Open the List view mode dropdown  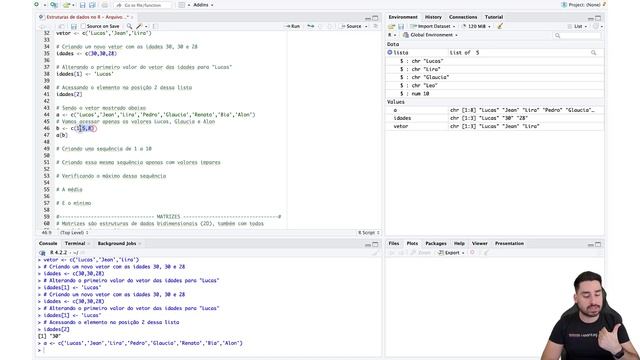point(577,26)
